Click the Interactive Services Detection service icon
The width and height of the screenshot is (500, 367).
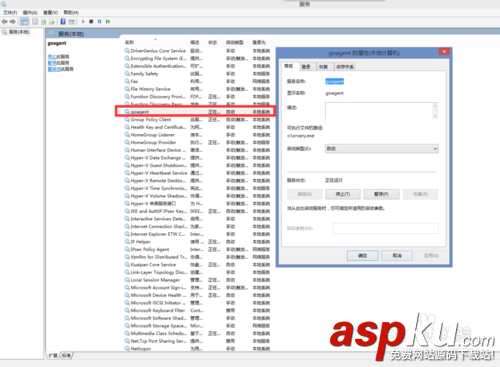click(127, 219)
